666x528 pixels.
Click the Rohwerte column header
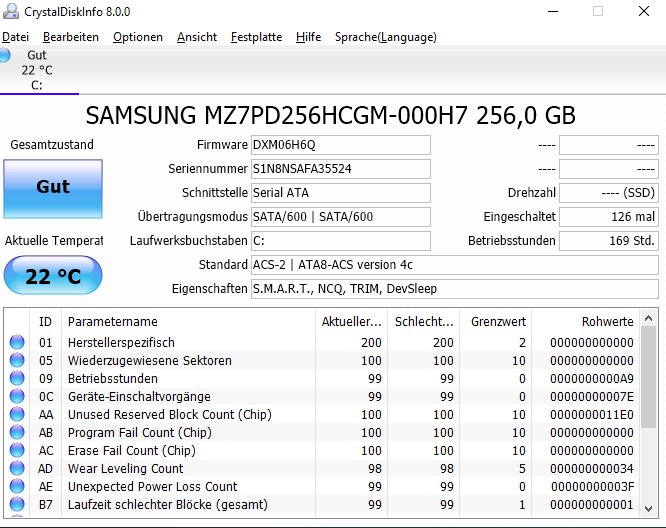click(x=585, y=322)
